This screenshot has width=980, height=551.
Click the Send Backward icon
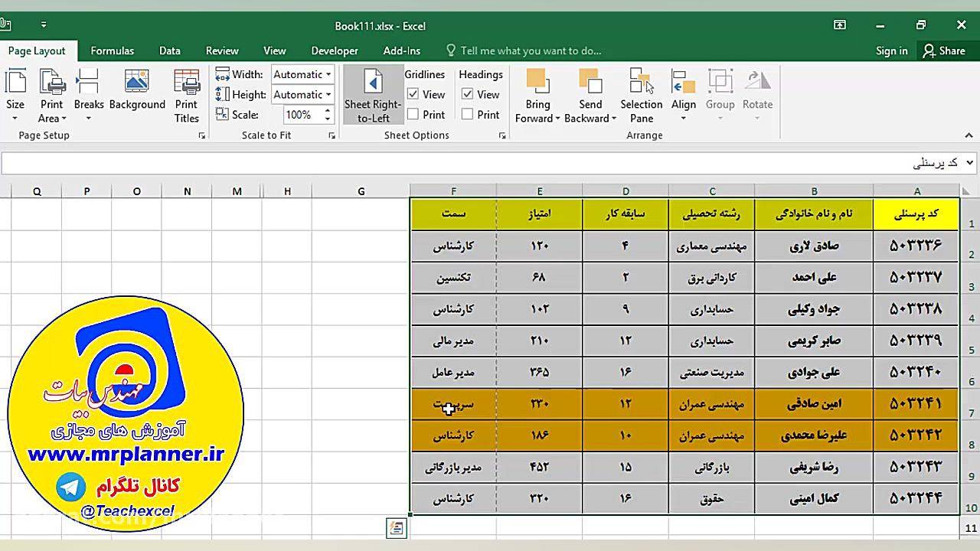[590, 82]
